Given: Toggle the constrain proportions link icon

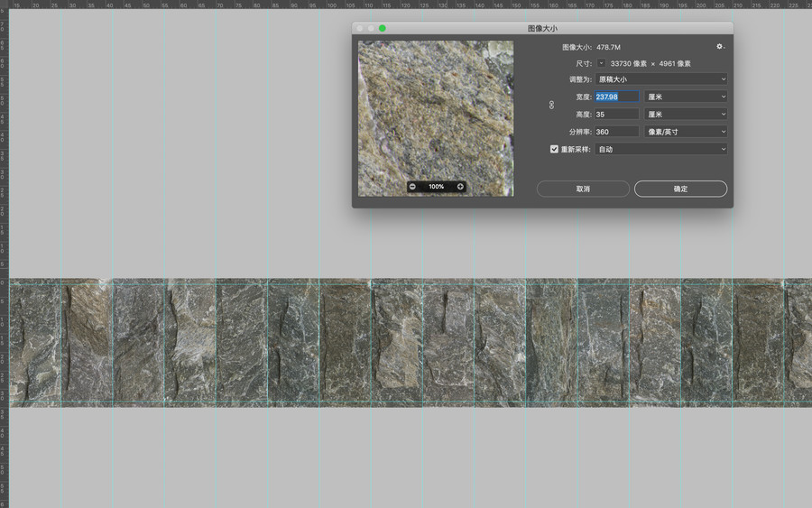Looking at the screenshot, I should click(x=551, y=106).
